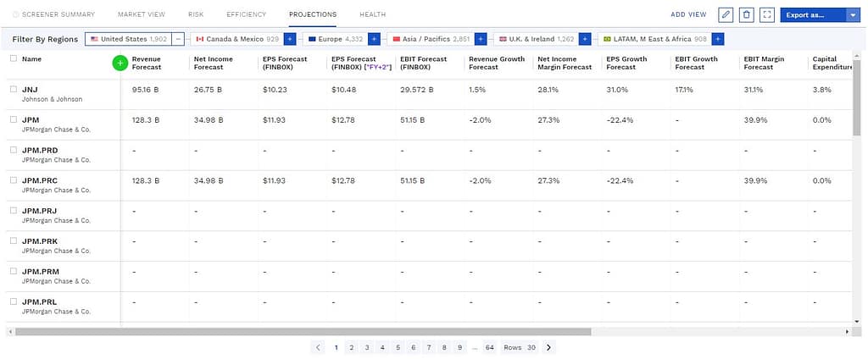Add Canada & Mexico region with plus
The width and height of the screenshot is (868, 359).
tap(290, 39)
